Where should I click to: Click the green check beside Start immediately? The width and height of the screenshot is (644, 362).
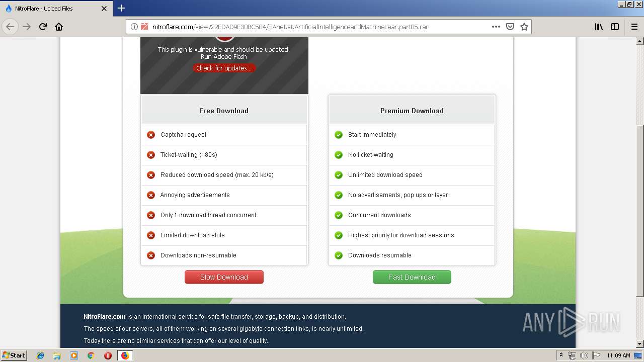[339, 135]
